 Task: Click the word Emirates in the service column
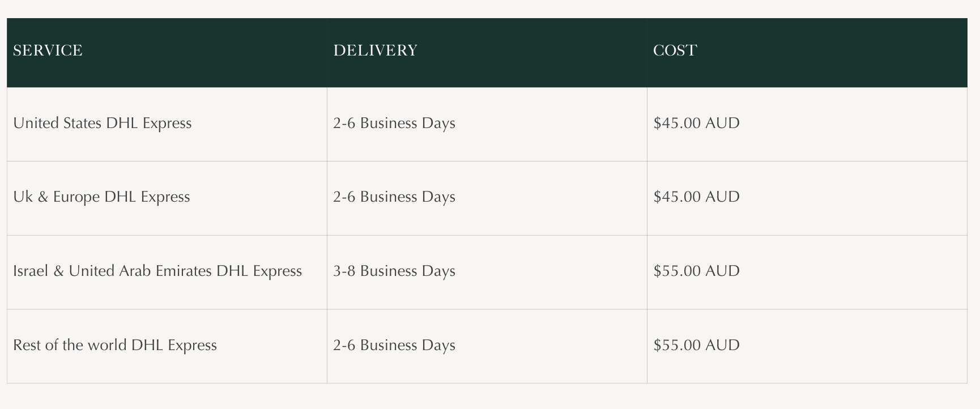[184, 271]
